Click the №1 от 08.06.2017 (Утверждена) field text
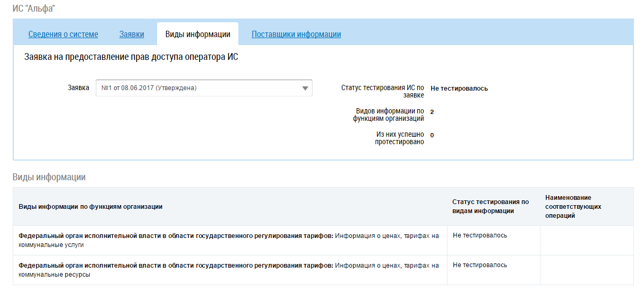The height and width of the screenshot is (291, 644). (149, 89)
